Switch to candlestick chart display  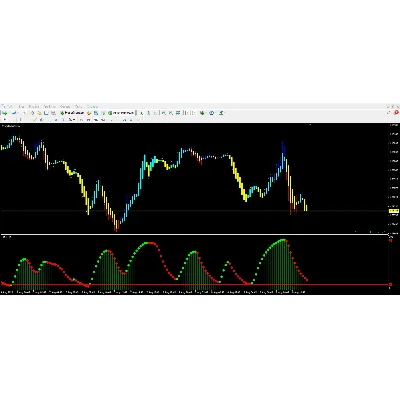click(x=148, y=113)
